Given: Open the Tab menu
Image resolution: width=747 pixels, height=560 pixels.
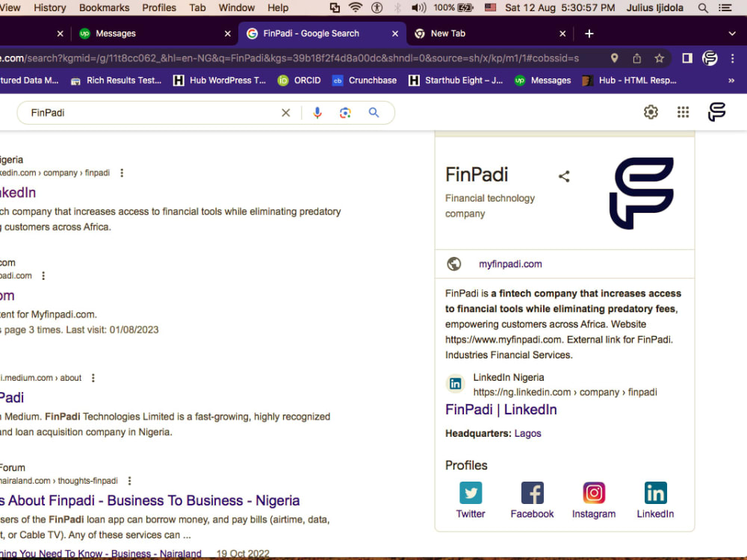Looking at the screenshot, I should (197, 7).
